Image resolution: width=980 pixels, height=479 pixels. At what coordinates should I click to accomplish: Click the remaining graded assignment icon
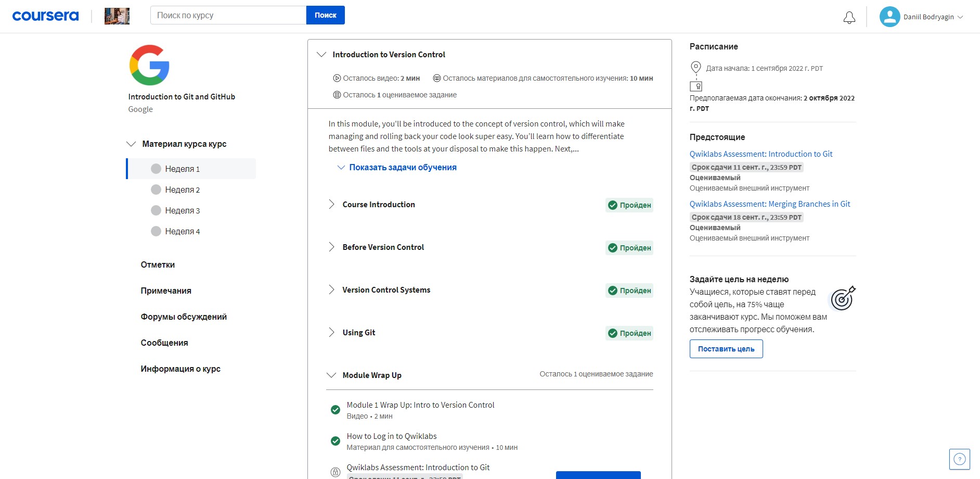point(337,95)
